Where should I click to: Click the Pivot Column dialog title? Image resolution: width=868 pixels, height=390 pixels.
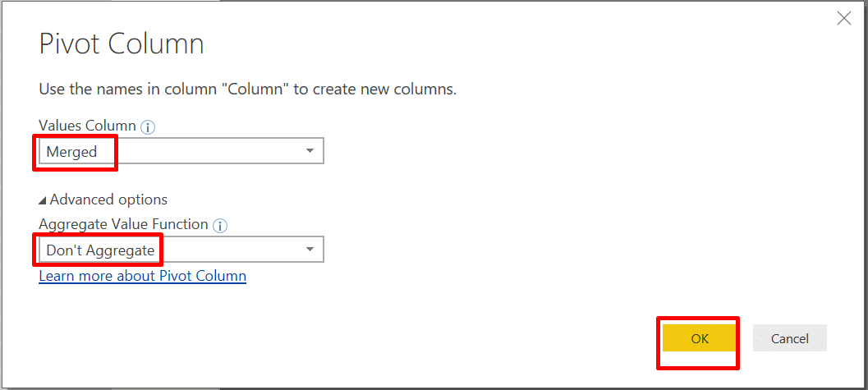click(122, 44)
